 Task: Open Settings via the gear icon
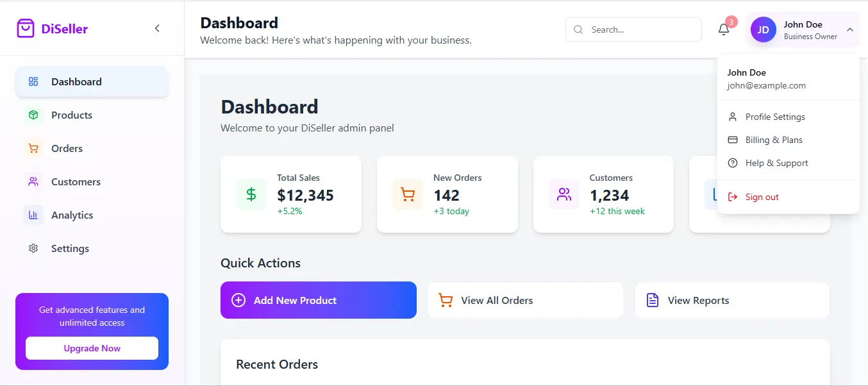point(33,248)
